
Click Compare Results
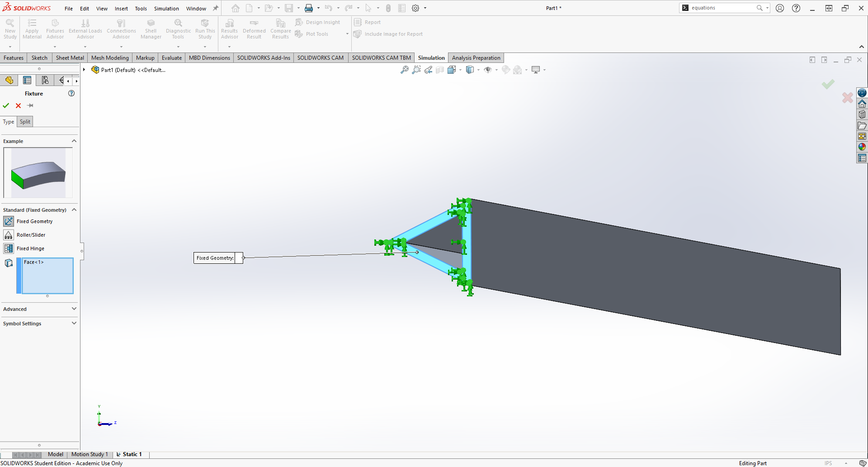[x=280, y=29]
